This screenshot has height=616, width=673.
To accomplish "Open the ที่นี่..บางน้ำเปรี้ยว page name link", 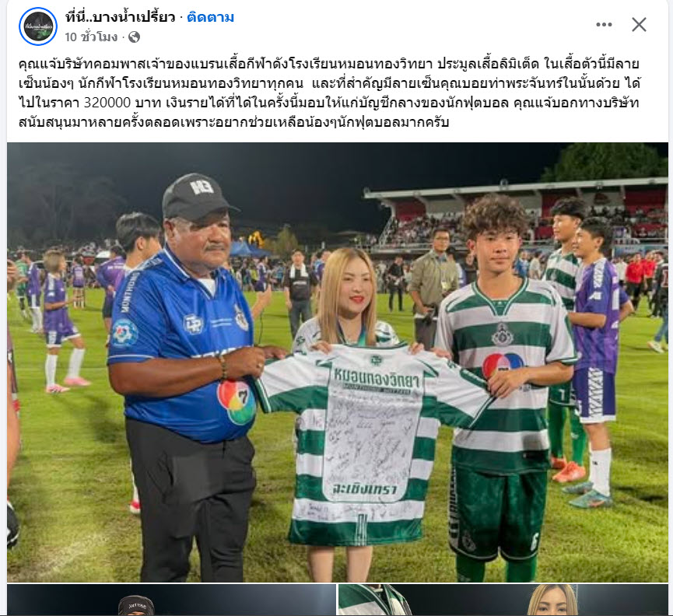I will [120, 17].
